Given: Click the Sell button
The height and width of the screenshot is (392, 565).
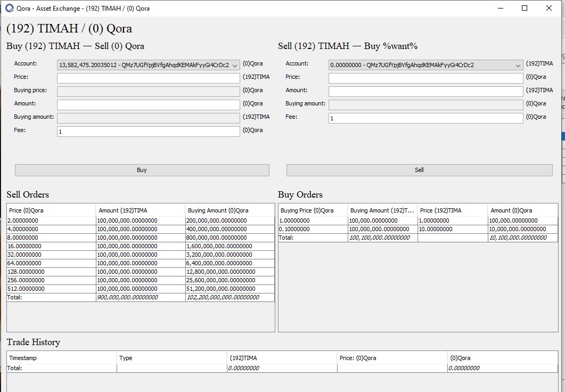Looking at the screenshot, I should click(419, 170).
